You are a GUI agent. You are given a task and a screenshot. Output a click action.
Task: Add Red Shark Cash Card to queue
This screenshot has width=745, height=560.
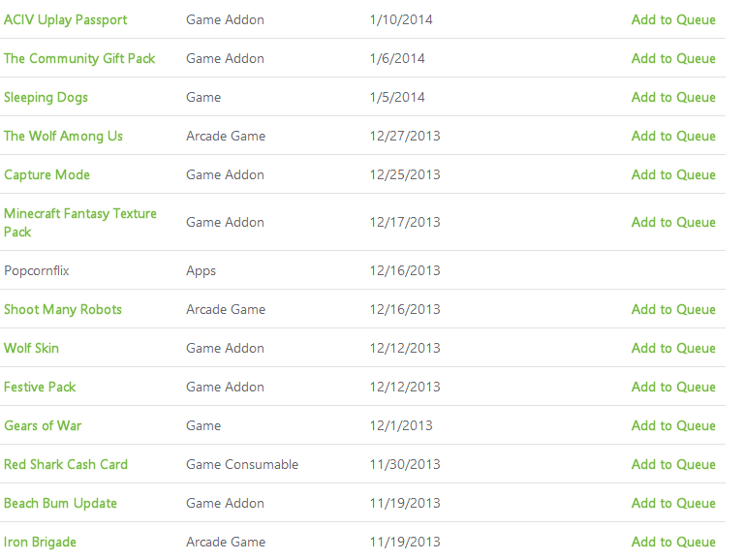point(673,464)
